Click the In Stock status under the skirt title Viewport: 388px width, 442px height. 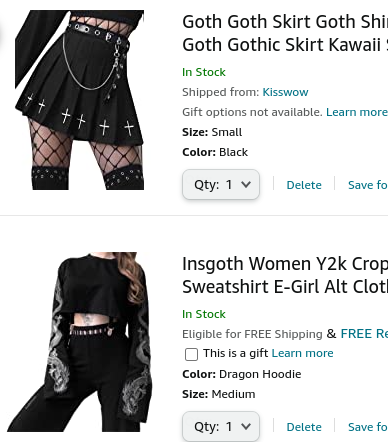[204, 72]
